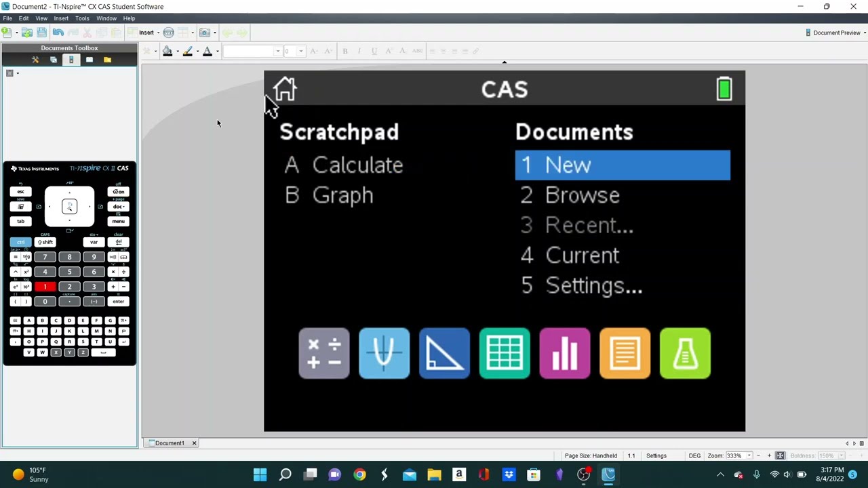
Task: Click the red 1 key on keypad
Action: (45, 287)
